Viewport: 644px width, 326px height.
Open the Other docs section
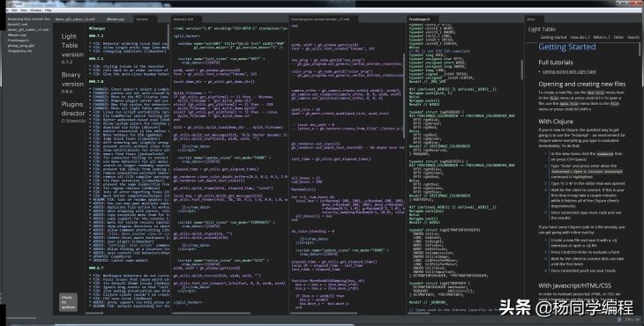pyautogui.click(x=618, y=37)
